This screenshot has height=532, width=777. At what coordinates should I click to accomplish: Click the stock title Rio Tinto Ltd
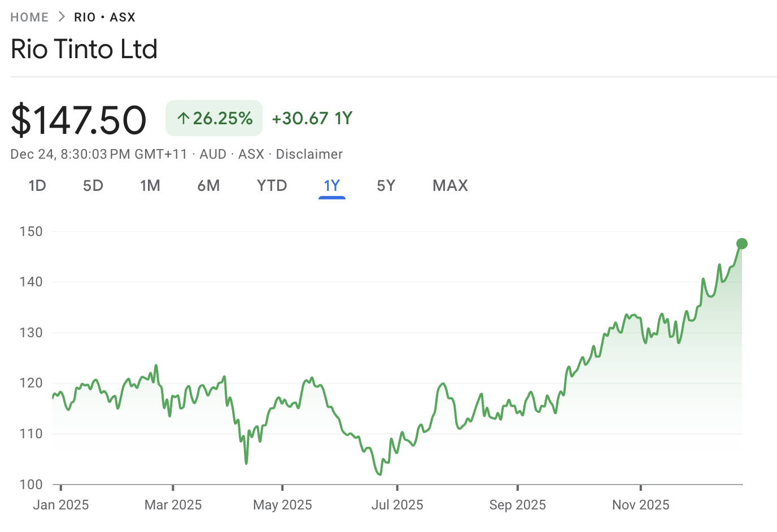(84, 49)
